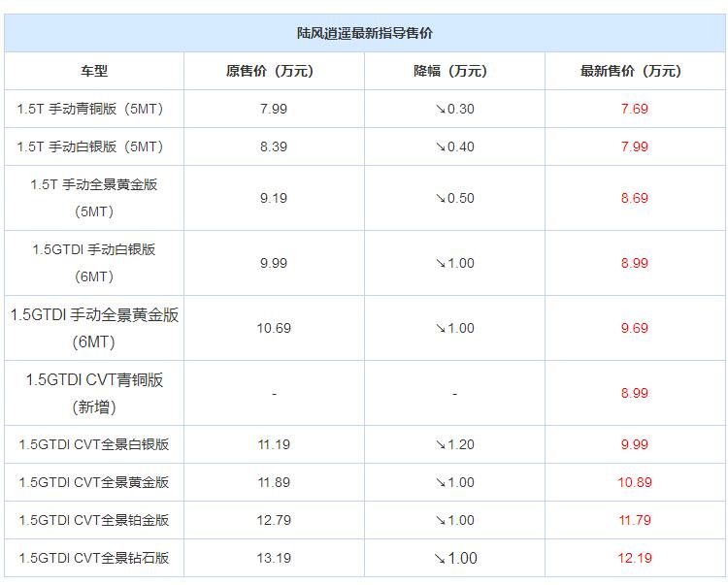The height and width of the screenshot is (585, 728).
Task: Select the 1.5GTDI CVT全景铂金版 model cell
Action: [94, 520]
